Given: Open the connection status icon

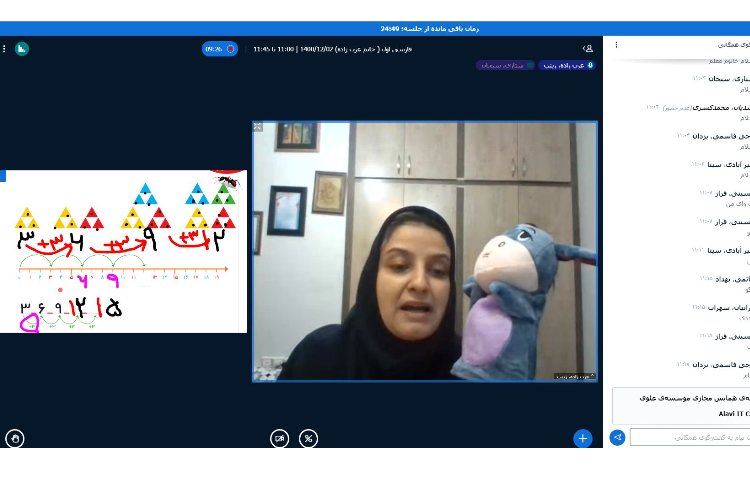Looking at the screenshot, I should coord(22,48).
